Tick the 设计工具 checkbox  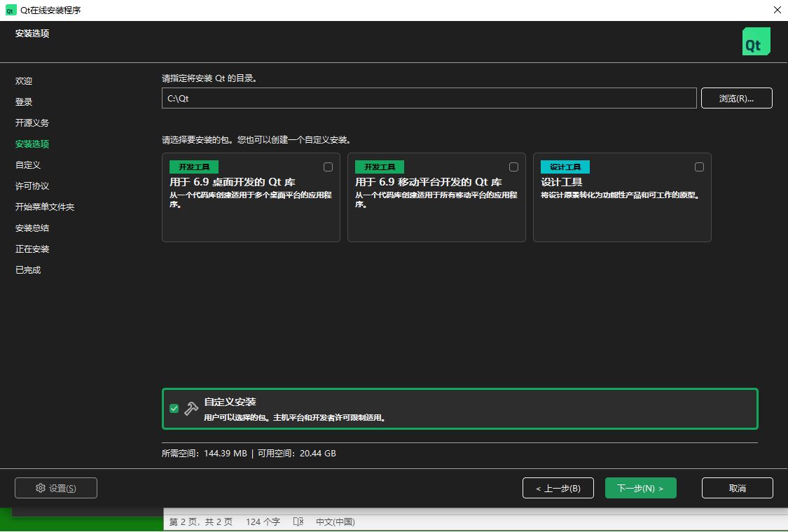[x=699, y=167]
